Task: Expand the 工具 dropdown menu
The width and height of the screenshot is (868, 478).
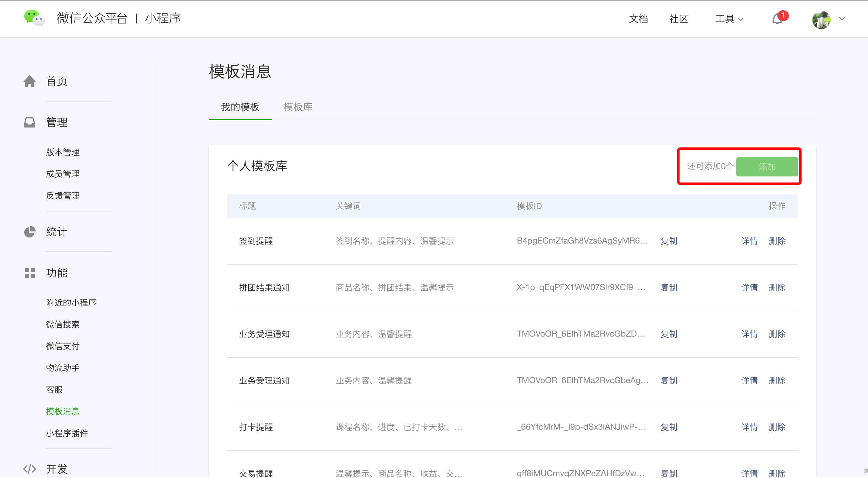Action: 729,19
